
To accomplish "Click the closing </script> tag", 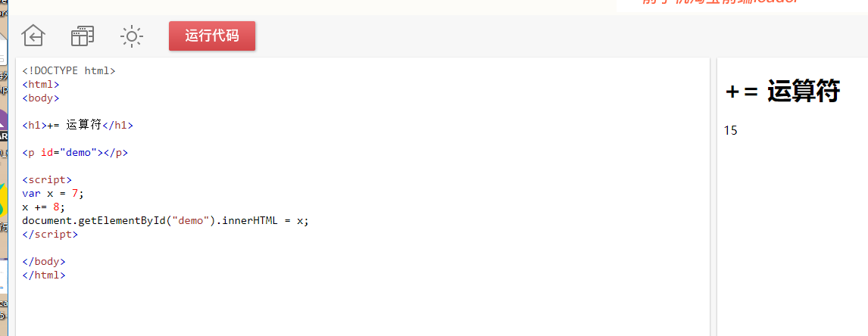I will 50,234.
